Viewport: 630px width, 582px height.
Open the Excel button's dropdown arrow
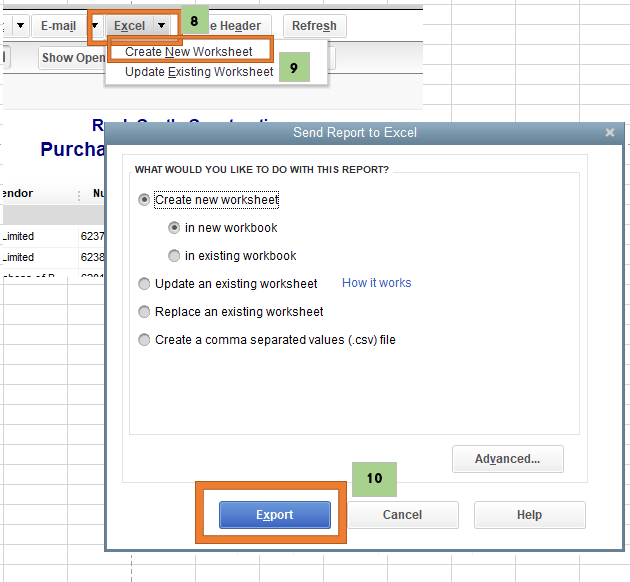(162, 26)
